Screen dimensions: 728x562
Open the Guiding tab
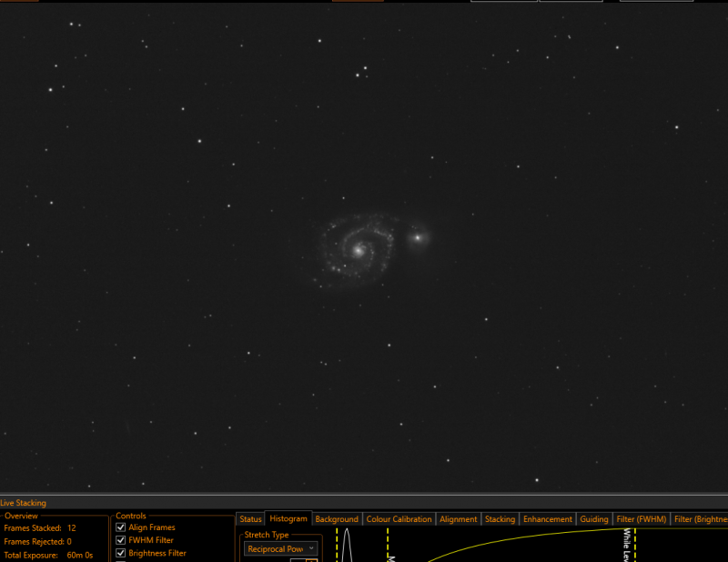594,519
